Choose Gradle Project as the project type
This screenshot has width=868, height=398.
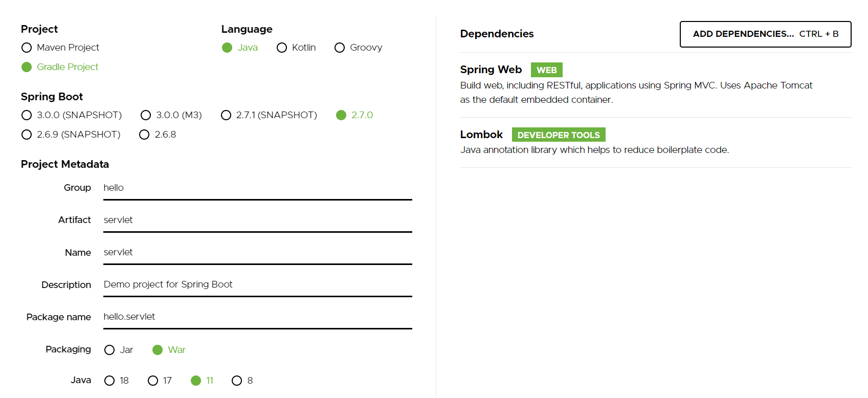60,67
